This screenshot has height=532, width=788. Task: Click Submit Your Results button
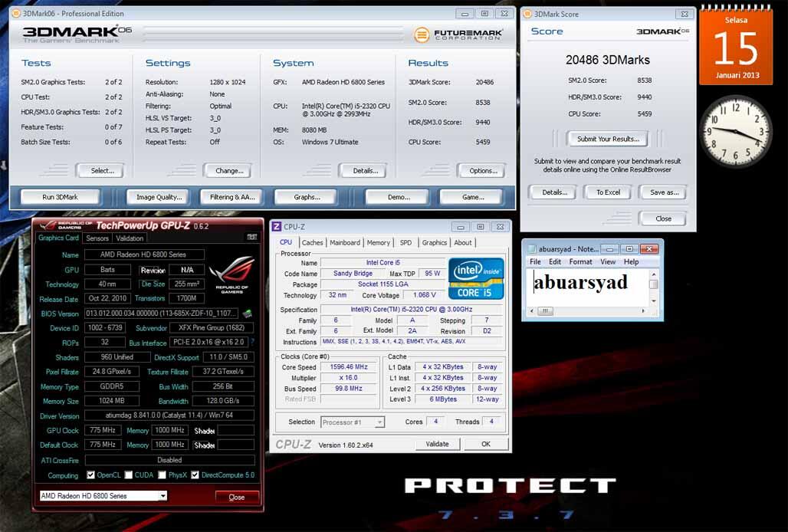click(608, 139)
